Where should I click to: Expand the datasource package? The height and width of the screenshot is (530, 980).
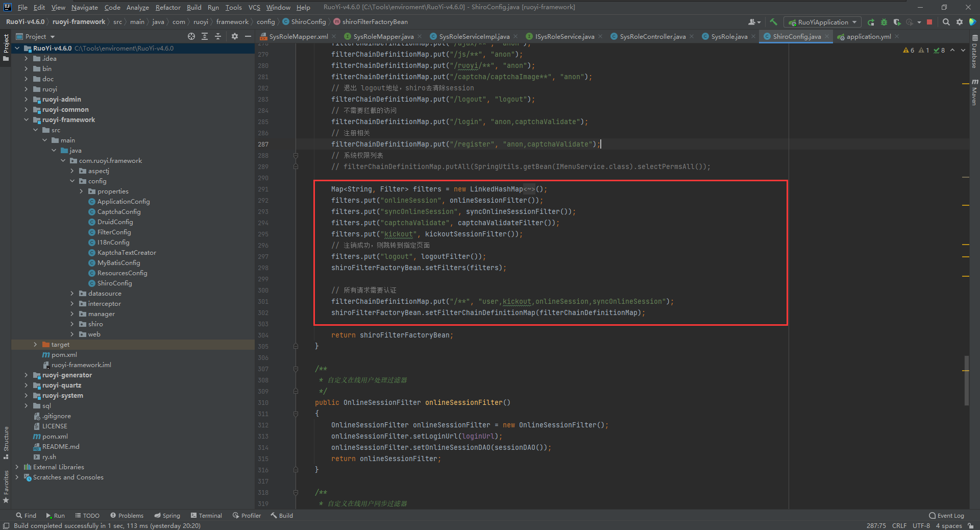[72, 293]
